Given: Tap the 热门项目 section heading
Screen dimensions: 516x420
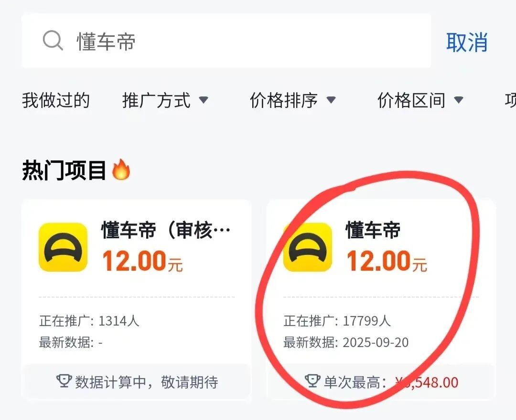Looking at the screenshot, I should tap(64, 170).
